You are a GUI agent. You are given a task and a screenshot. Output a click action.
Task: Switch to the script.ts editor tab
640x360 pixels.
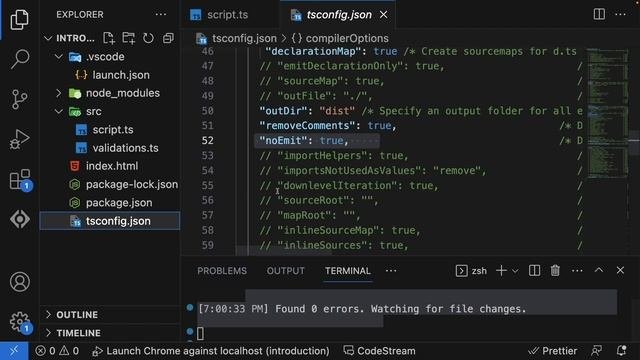pos(219,15)
